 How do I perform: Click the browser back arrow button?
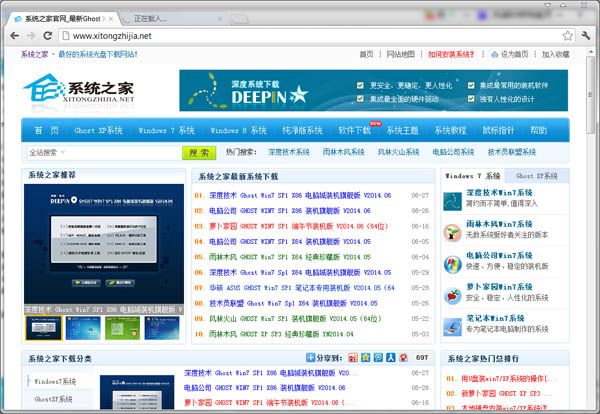(14, 36)
